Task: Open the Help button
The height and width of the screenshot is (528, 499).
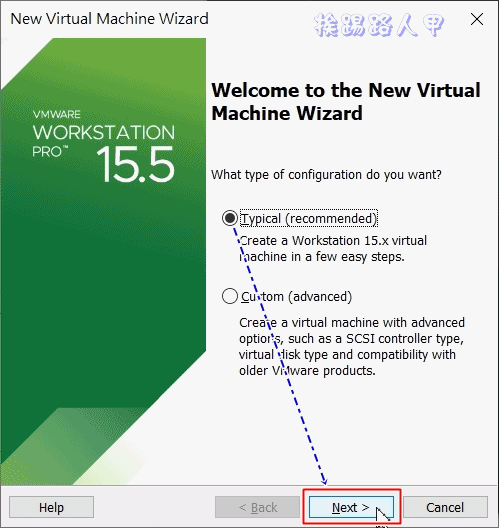Action: pos(51,507)
